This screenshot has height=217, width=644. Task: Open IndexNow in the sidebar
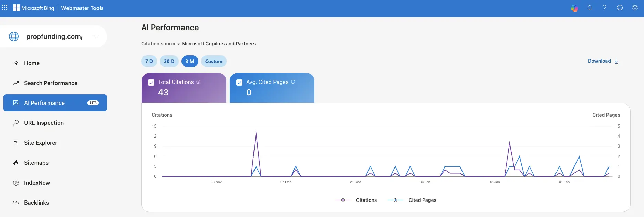click(55, 183)
